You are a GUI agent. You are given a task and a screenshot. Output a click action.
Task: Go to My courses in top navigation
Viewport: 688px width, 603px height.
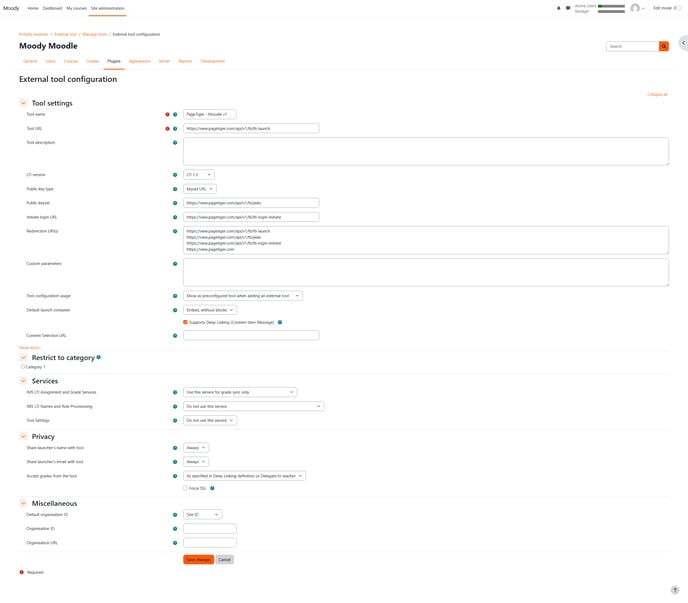tap(76, 8)
